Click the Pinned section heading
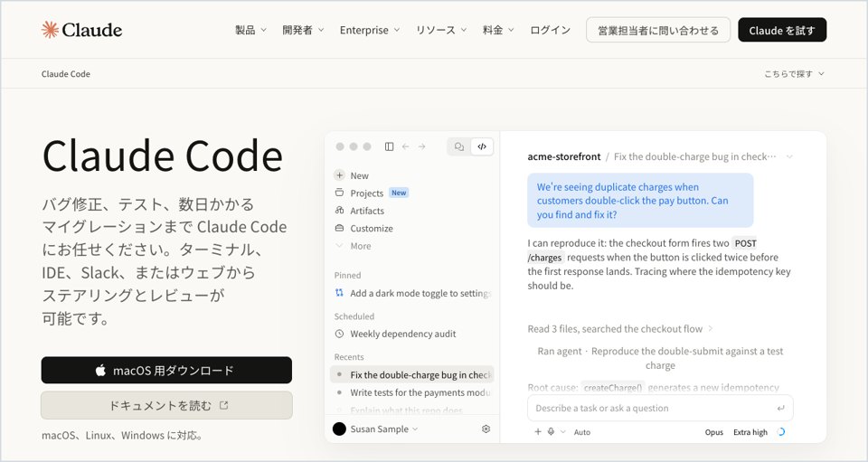The width and height of the screenshot is (868, 462). (347, 275)
